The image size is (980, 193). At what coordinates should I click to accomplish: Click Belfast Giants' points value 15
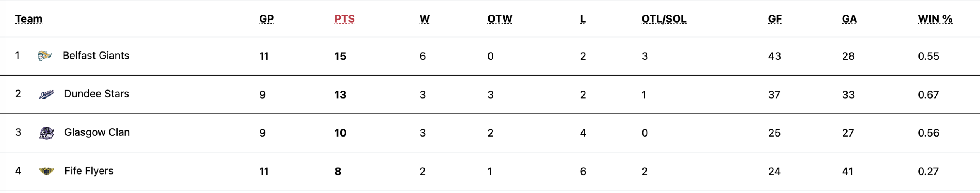pyautogui.click(x=340, y=56)
